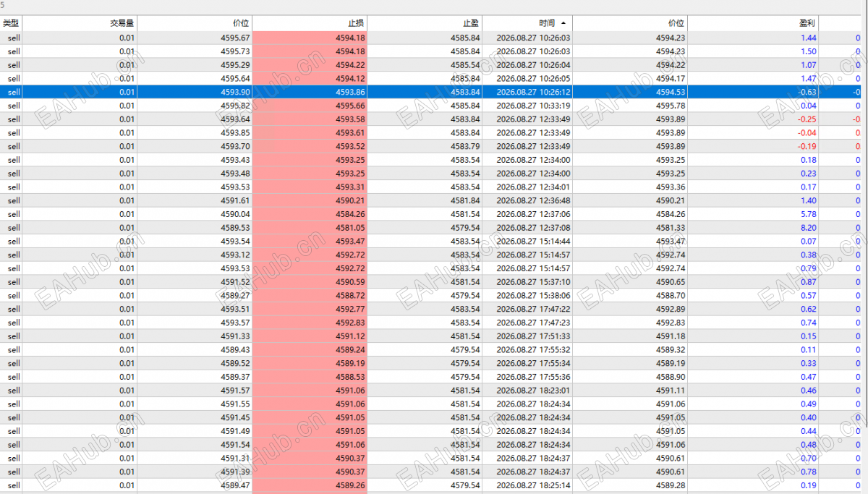
Task: Select the profit value 0.87
Action: point(809,281)
